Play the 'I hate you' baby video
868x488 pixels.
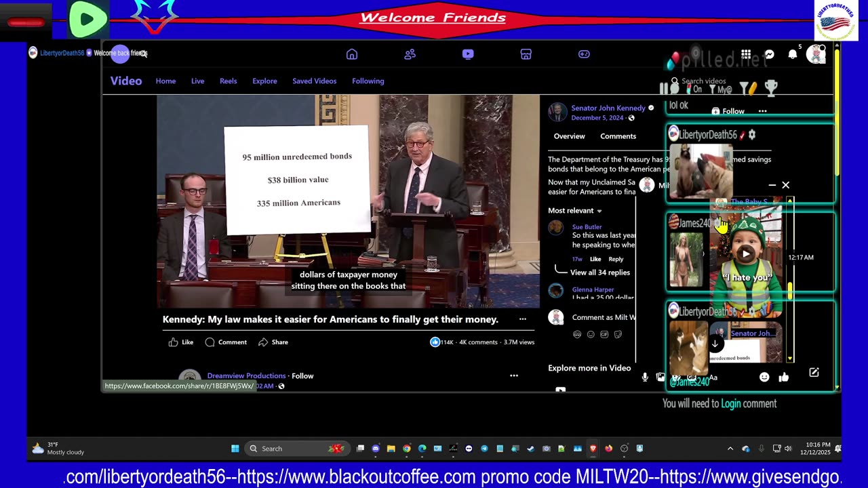click(x=745, y=254)
